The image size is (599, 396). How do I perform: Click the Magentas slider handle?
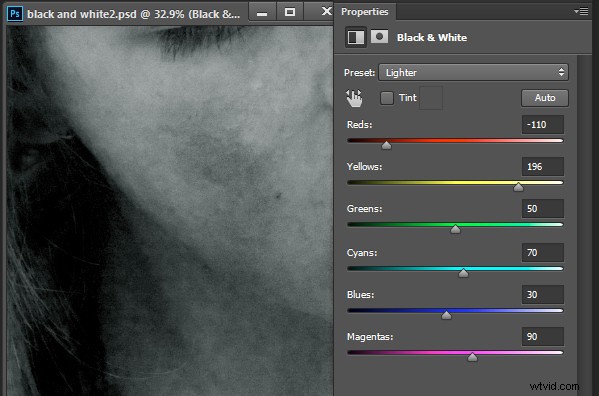[x=473, y=357]
